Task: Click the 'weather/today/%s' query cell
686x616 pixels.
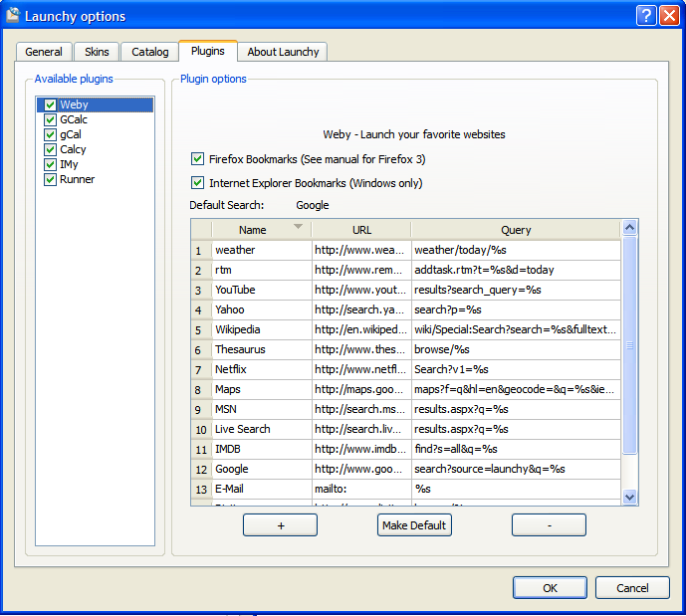Action: (516, 250)
